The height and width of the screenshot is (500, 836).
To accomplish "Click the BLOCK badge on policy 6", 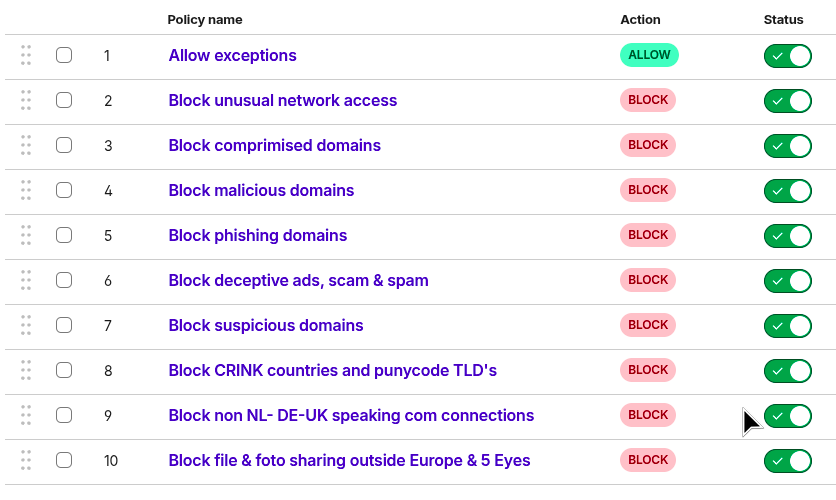I will coord(648,280).
